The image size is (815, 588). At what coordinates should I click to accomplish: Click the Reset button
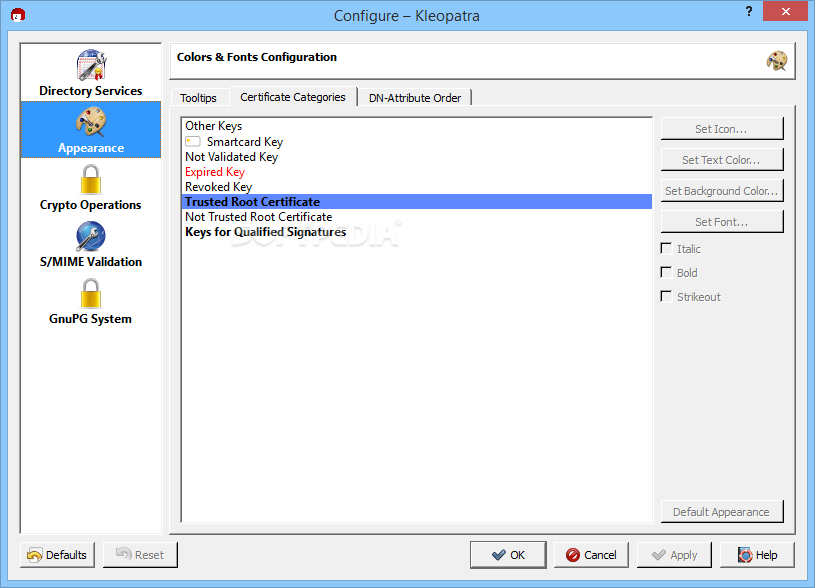click(x=140, y=555)
